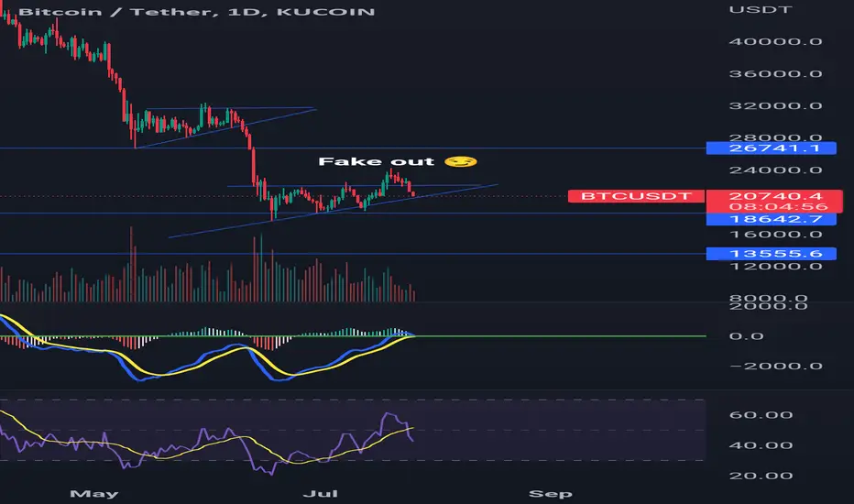The width and height of the screenshot is (854, 504).
Task: Click the RSI 60.00 axis label
Action: (761, 415)
